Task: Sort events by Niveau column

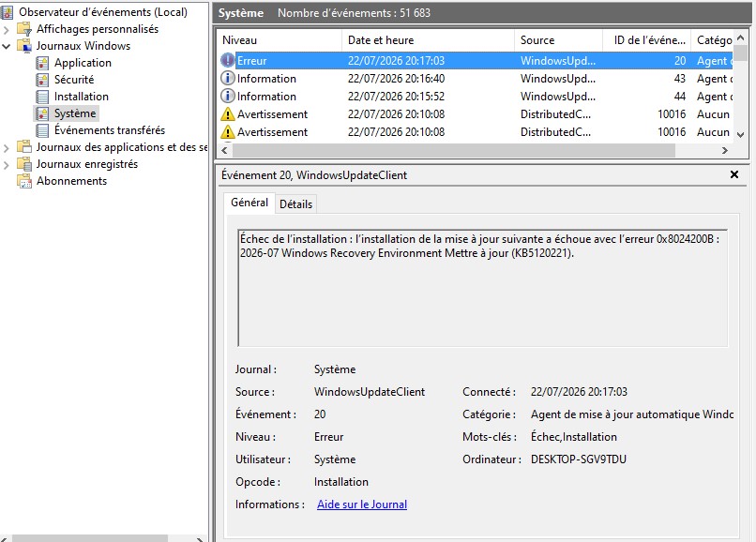Action: (x=280, y=40)
